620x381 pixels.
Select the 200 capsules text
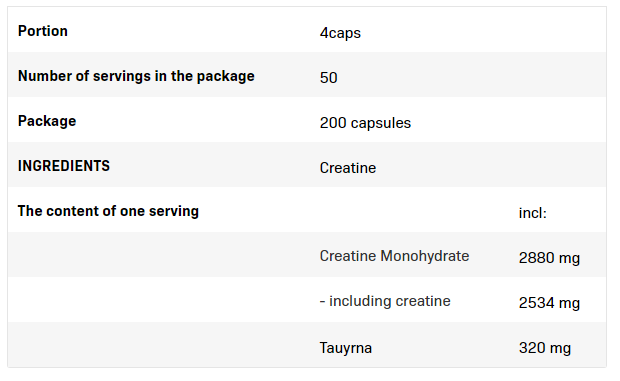[365, 123]
